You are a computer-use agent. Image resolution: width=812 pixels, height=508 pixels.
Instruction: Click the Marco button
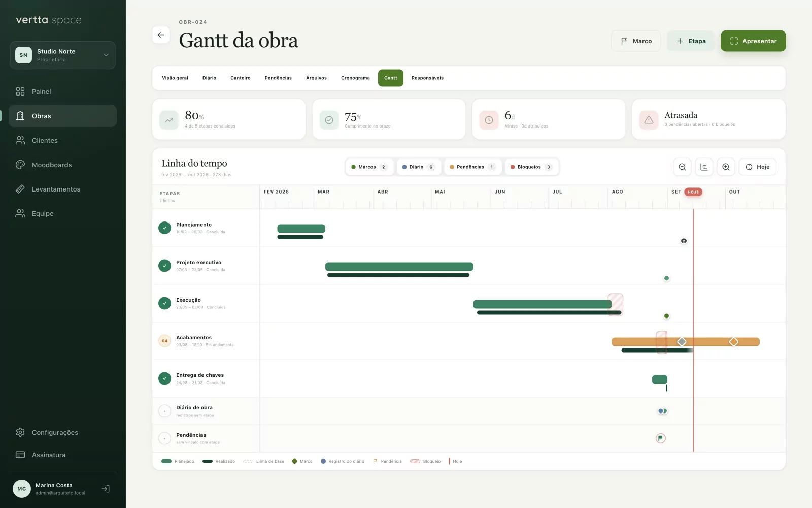point(636,41)
